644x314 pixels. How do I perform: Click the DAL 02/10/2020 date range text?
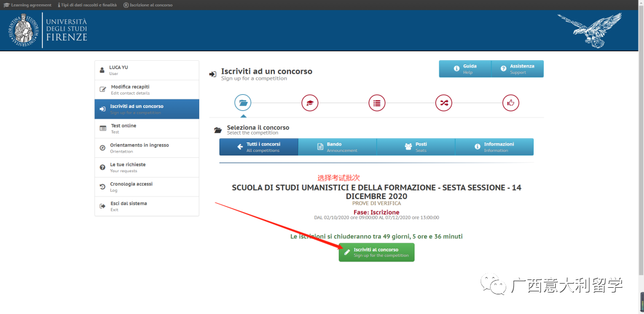pyautogui.click(x=377, y=217)
